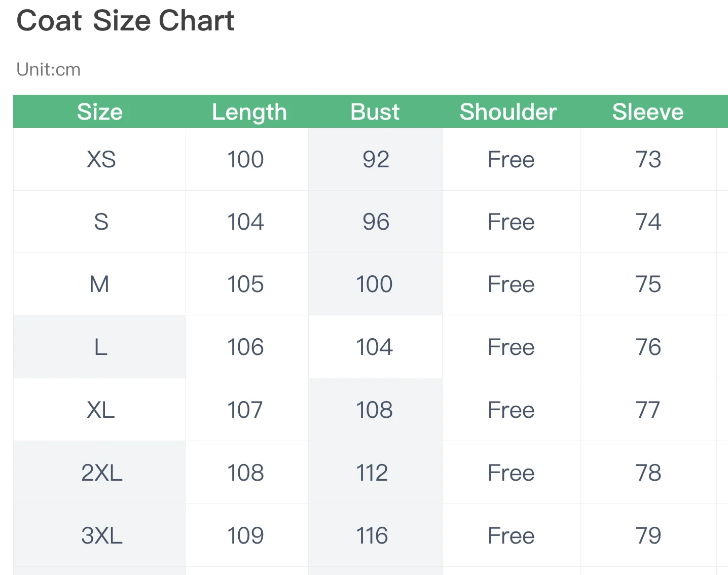Click the Bust column header

tap(375, 112)
